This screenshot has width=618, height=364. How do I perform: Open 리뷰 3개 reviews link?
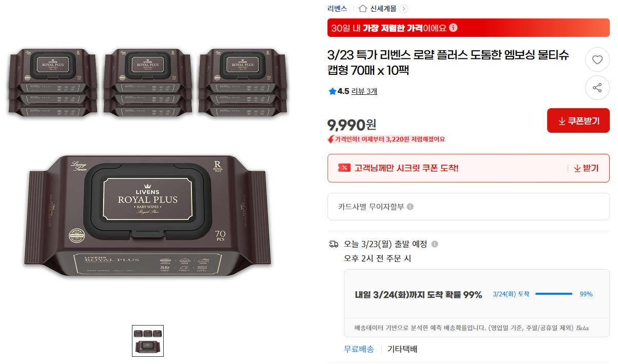point(364,91)
